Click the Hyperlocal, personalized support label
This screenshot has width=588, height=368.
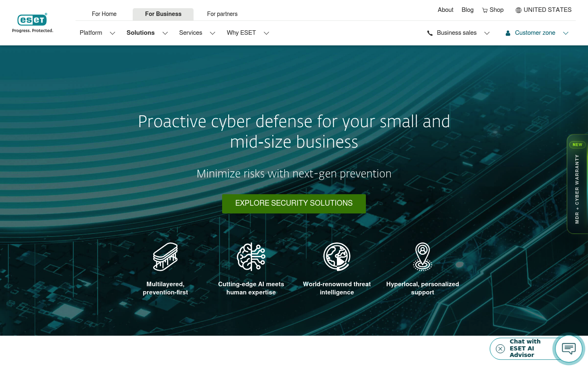(423, 288)
